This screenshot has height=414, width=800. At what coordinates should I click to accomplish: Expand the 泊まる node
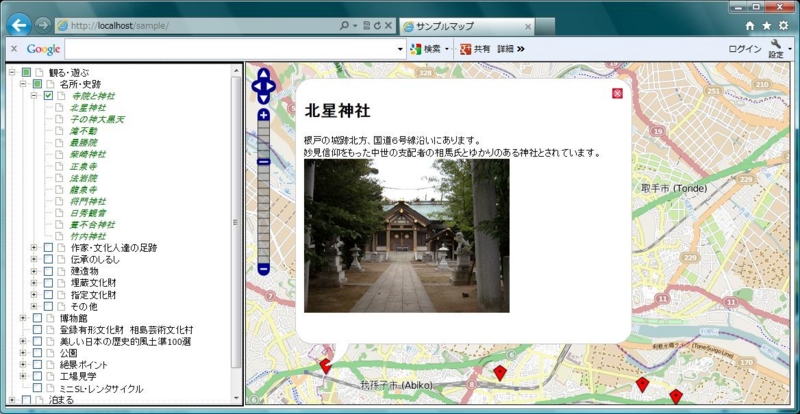(x=12, y=399)
